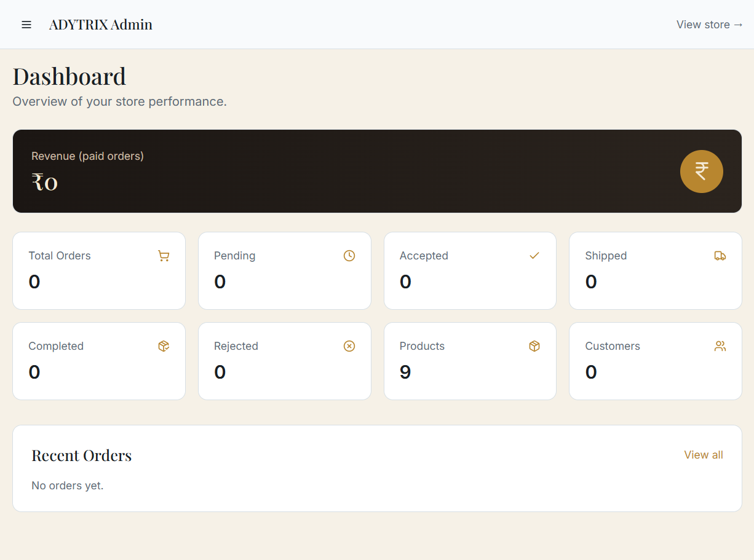Click the Dashboard heading

(x=69, y=76)
